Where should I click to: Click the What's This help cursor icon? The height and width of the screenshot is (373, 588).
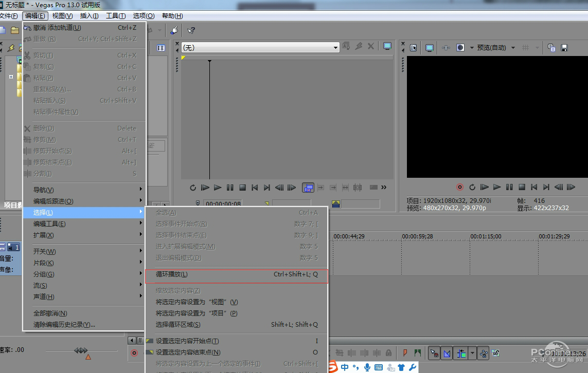tap(191, 30)
